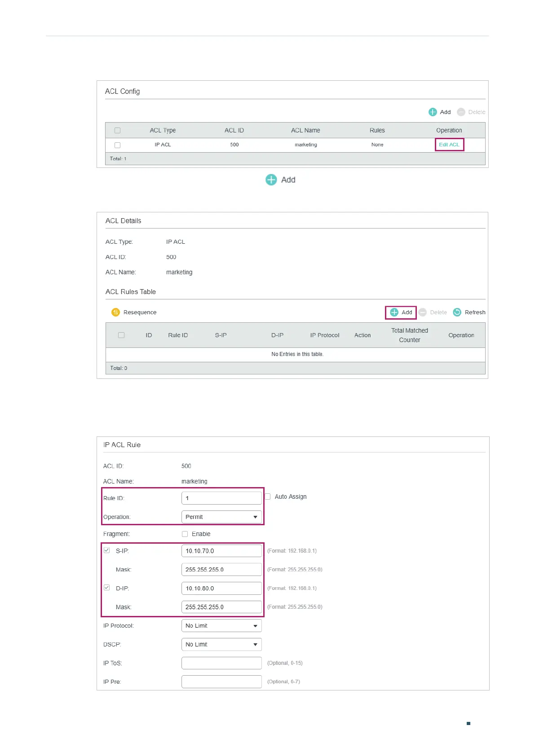Viewport: 535px width, 756px height.
Task: Click the Delete icon in ACL Rules Table
Action: [423, 312]
